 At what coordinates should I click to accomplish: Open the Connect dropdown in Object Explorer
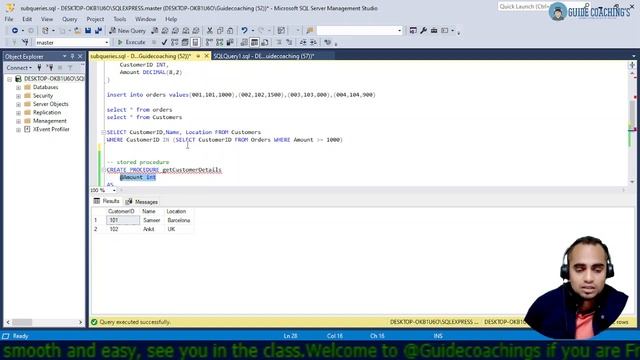(19, 68)
